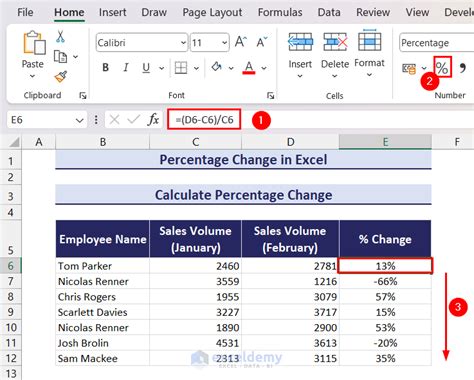Switch to the Data tab
The height and width of the screenshot is (380, 474).
tap(329, 12)
